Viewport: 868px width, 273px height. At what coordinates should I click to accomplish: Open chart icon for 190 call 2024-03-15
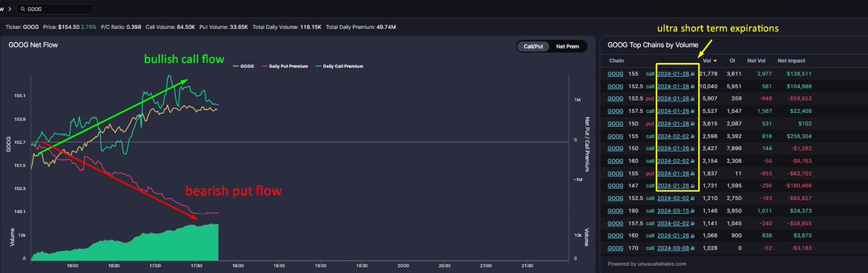(x=693, y=210)
